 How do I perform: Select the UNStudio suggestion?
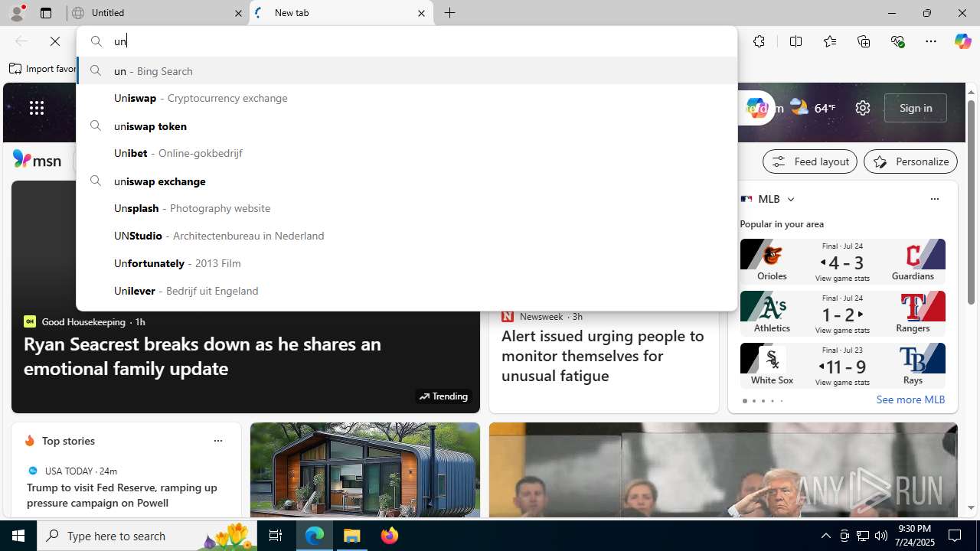coord(407,236)
